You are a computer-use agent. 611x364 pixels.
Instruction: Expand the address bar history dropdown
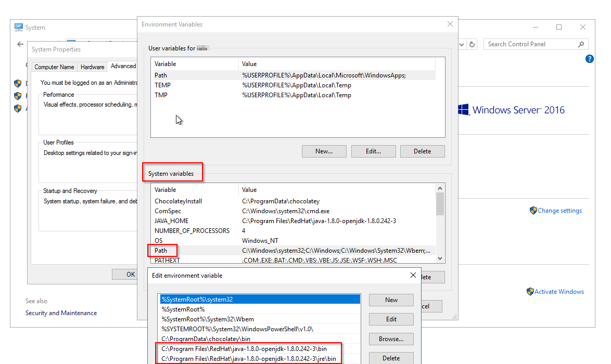(x=462, y=45)
